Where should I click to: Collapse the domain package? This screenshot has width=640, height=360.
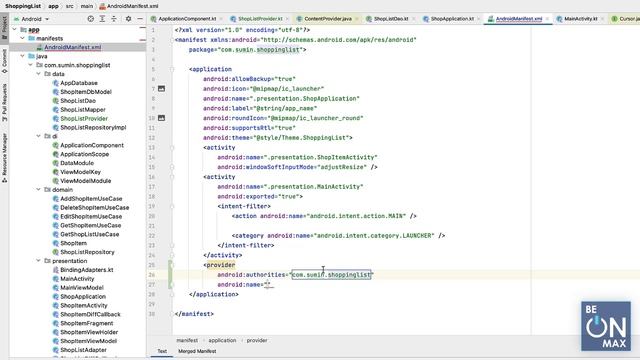point(38,189)
